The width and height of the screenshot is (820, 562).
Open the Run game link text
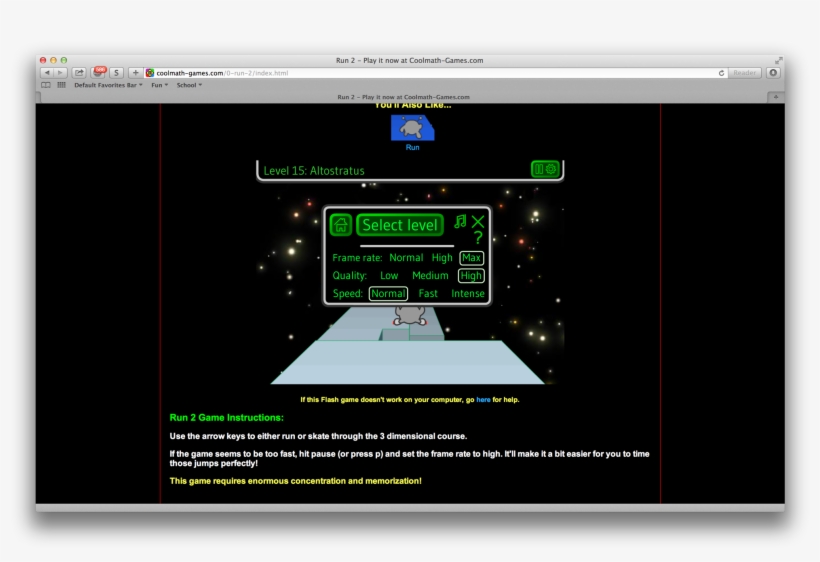412,147
